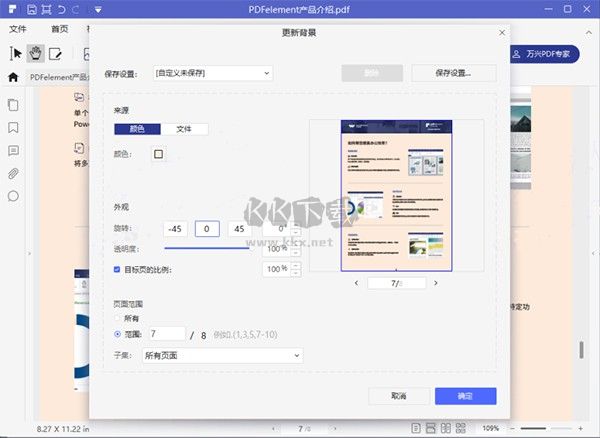Image resolution: width=600 pixels, height=438 pixels.
Task: Click the PDFelement app logo icon
Action: (12, 9)
